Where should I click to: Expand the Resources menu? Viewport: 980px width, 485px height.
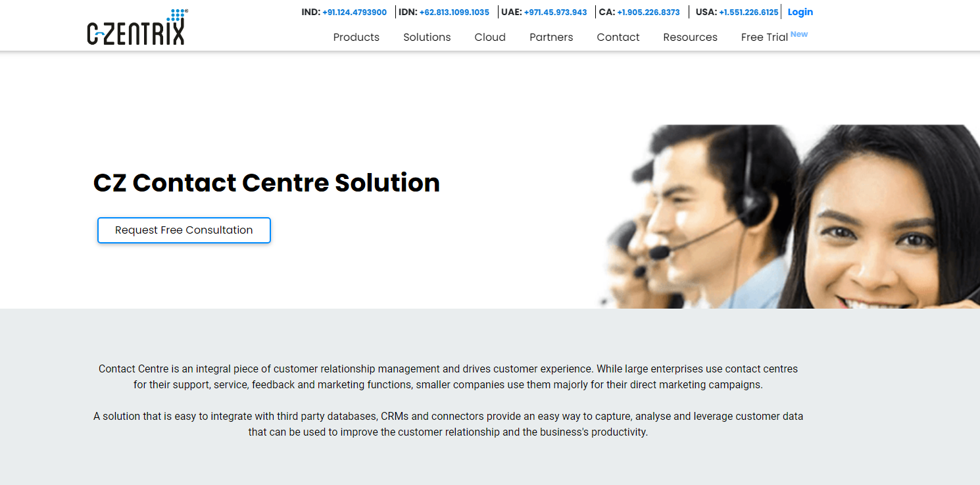pyautogui.click(x=690, y=38)
